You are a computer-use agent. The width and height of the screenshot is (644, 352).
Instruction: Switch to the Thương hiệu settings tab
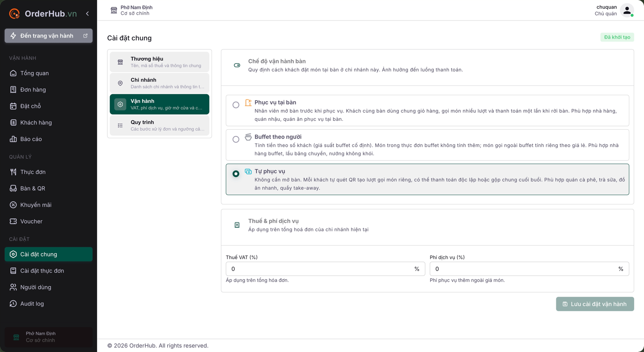pyautogui.click(x=159, y=62)
